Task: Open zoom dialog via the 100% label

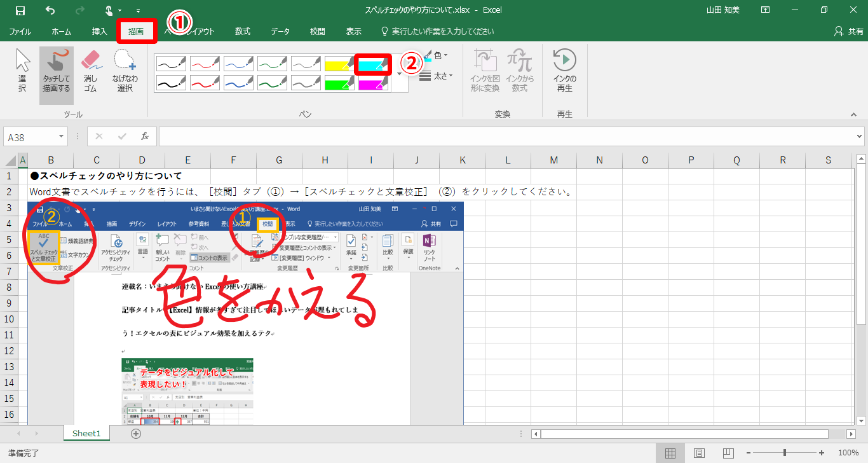Action: pyautogui.click(x=848, y=453)
